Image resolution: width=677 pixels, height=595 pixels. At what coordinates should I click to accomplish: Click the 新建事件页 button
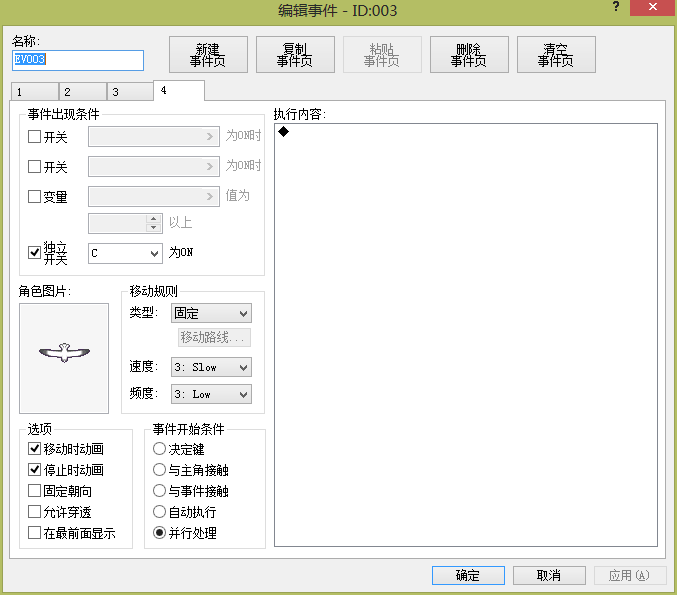click(208, 54)
